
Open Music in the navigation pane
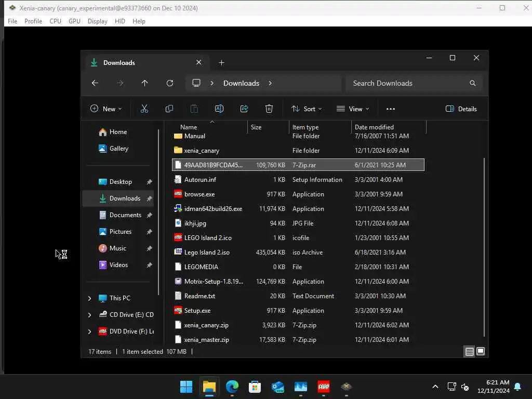pos(118,248)
